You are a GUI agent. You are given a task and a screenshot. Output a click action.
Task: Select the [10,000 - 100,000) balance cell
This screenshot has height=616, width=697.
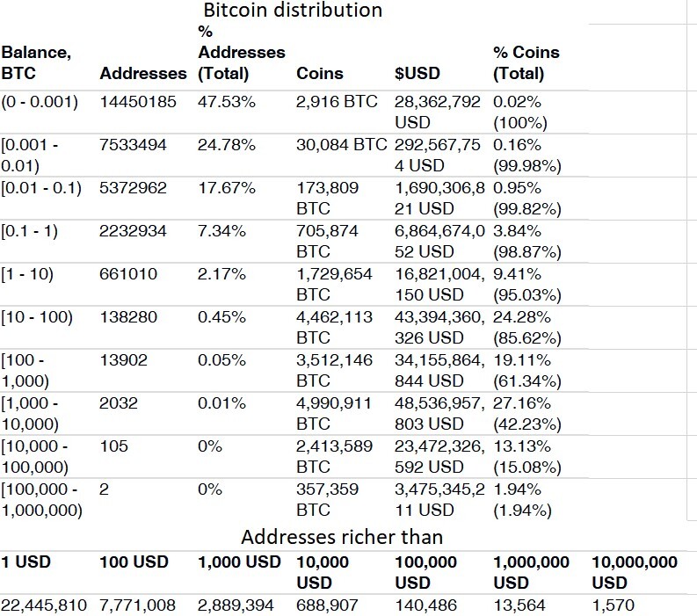point(34,456)
